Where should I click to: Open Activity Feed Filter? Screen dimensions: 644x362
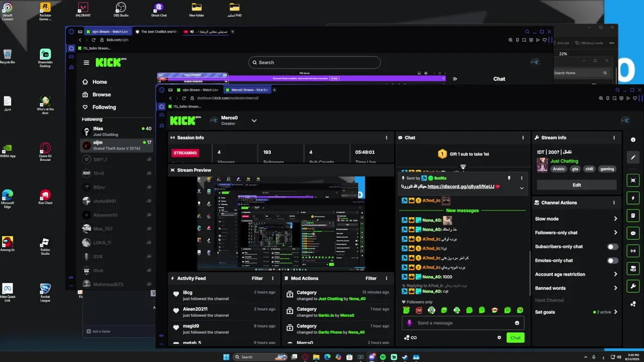[257, 278]
